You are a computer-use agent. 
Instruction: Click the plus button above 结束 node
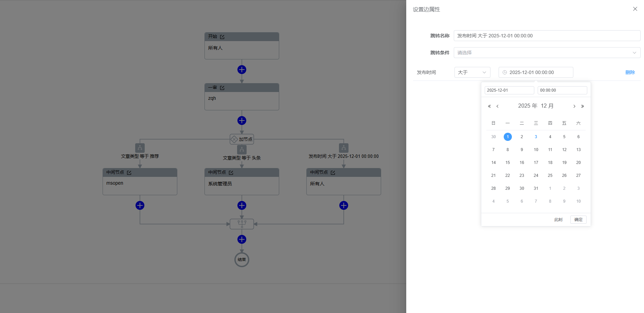point(242,239)
